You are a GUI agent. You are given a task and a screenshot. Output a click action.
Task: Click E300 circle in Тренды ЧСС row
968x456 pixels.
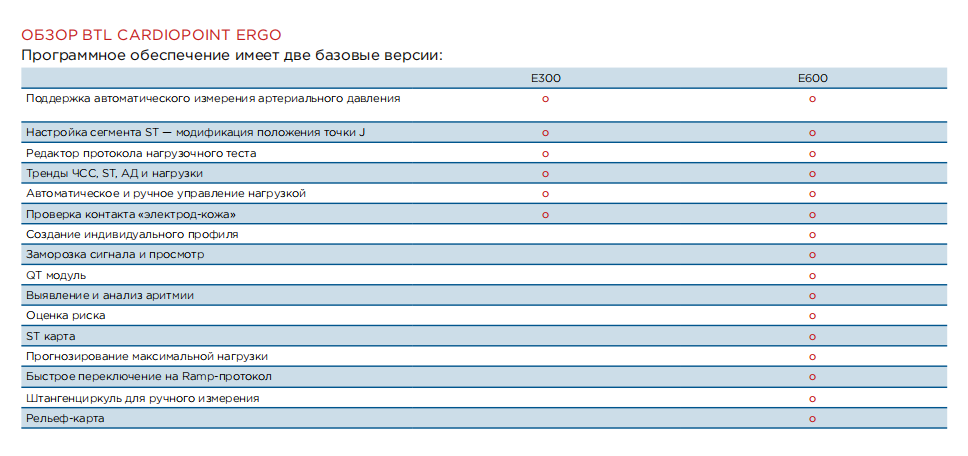pyautogui.click(x=546, y=174)
